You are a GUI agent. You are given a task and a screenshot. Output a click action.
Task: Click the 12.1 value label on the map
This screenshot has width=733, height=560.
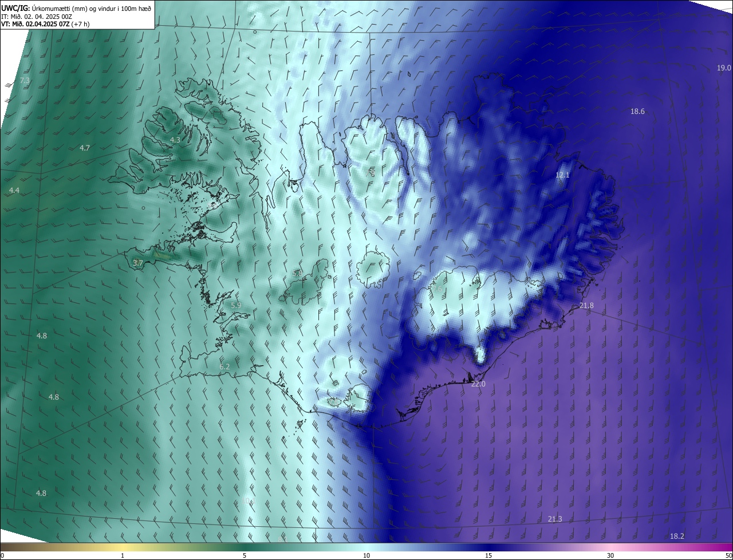click(563, 175)
